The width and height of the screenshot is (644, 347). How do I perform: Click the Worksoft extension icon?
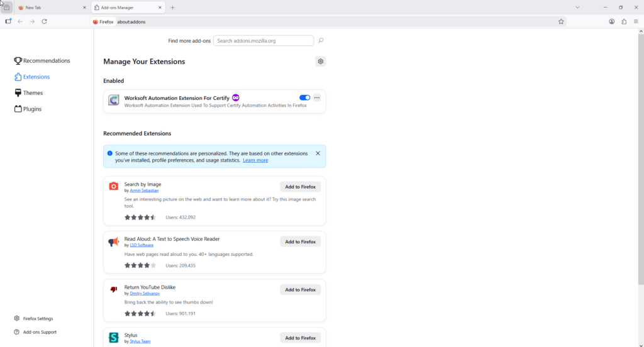pos(114,100)
